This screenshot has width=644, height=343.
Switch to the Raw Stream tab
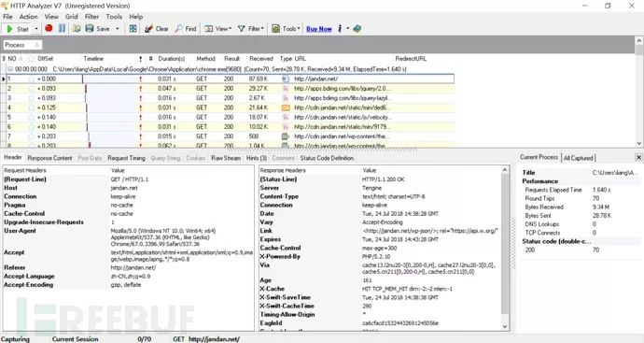(x=226, y=158)
